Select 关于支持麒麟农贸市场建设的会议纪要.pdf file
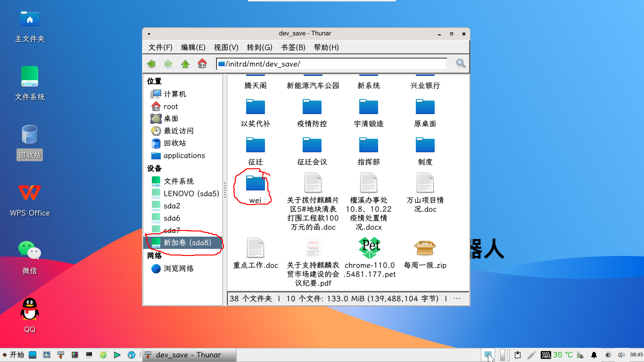Image resolution: width=644 pixels, height=362 pixels. coord(313,262)
